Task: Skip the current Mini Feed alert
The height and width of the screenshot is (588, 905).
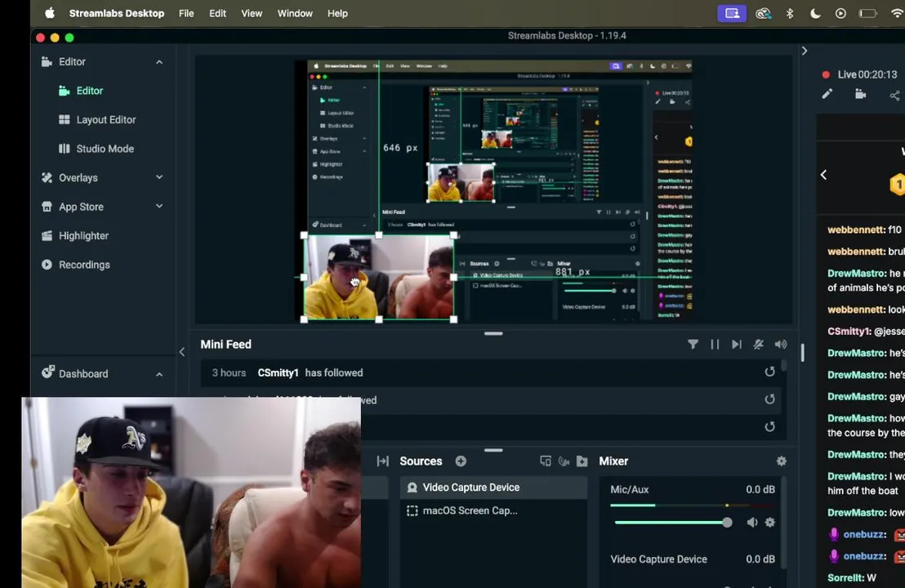Action: coord(737,345)
